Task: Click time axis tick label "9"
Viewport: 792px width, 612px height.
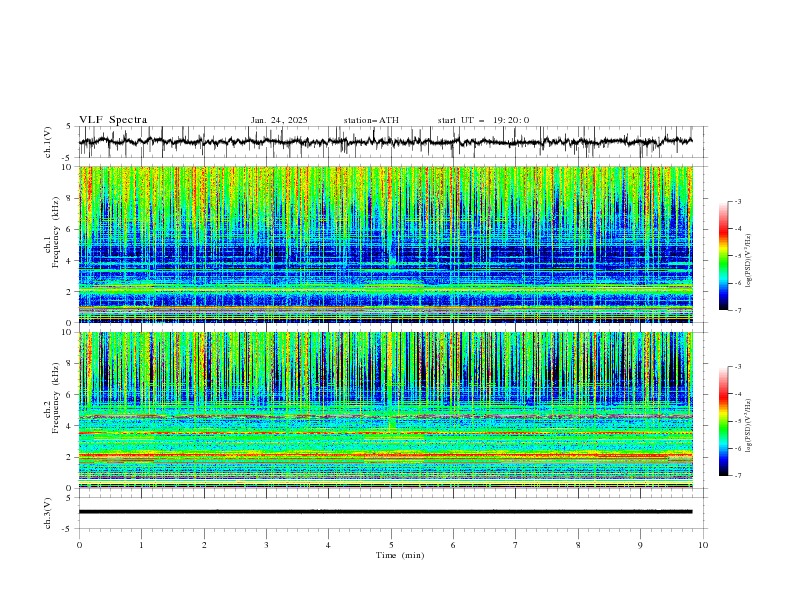Action: [x=640, y=545]
